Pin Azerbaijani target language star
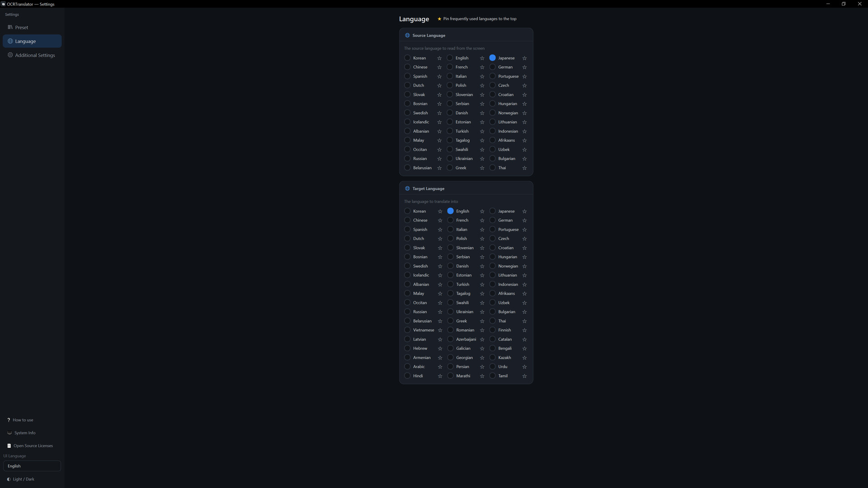This screenshot has height=488, width=868. tap(482, 339)
